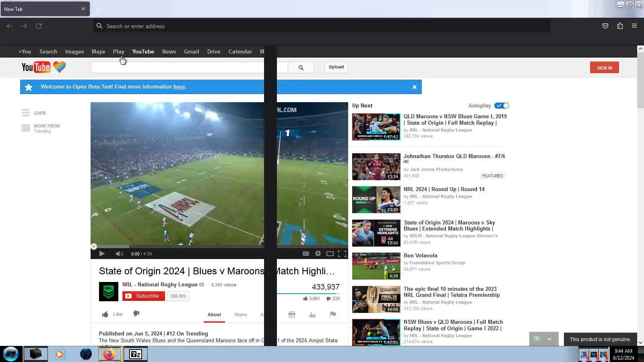
Task: Reload the page with the refresh icon
Action: 39,26
